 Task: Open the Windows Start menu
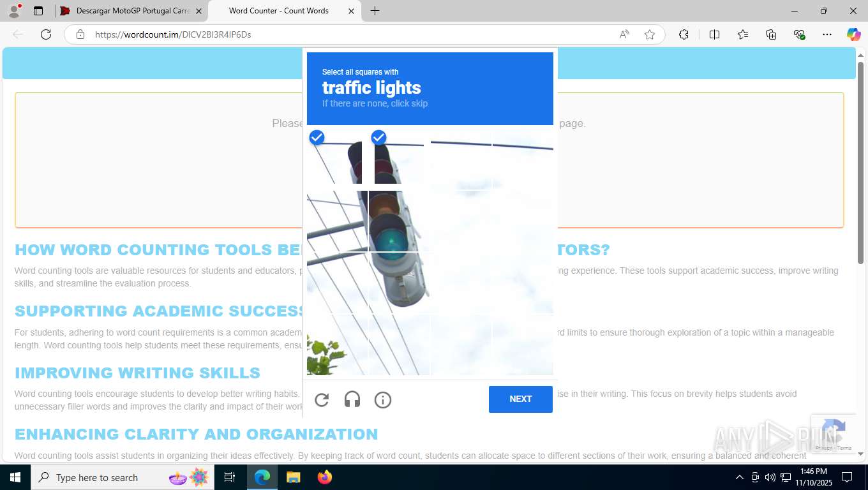pyautogui.click(x=15, y=477)
